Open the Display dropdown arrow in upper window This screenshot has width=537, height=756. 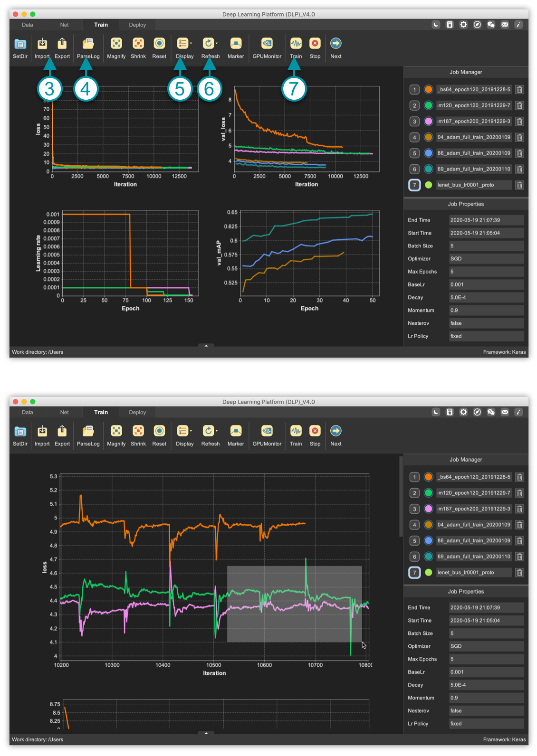pos(191,43)
